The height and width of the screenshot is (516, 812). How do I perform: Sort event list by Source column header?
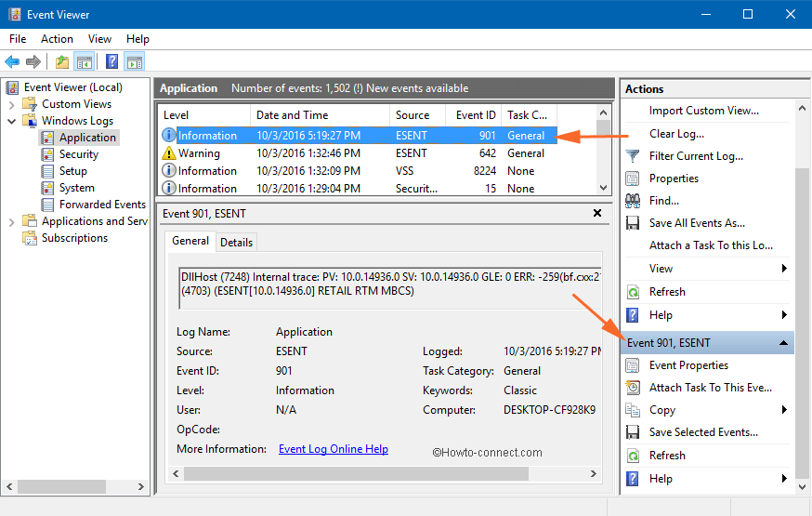(417, 115)
